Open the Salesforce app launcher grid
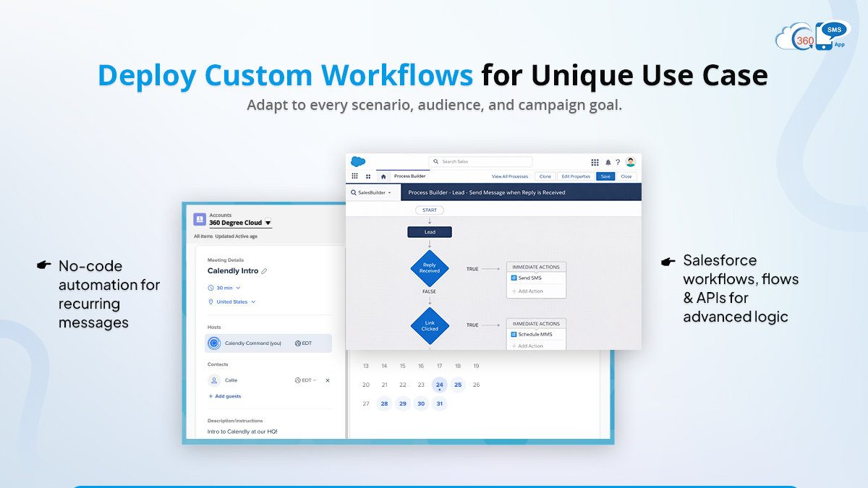Screen dimensions: 868x488 click(x=595, y=163)
